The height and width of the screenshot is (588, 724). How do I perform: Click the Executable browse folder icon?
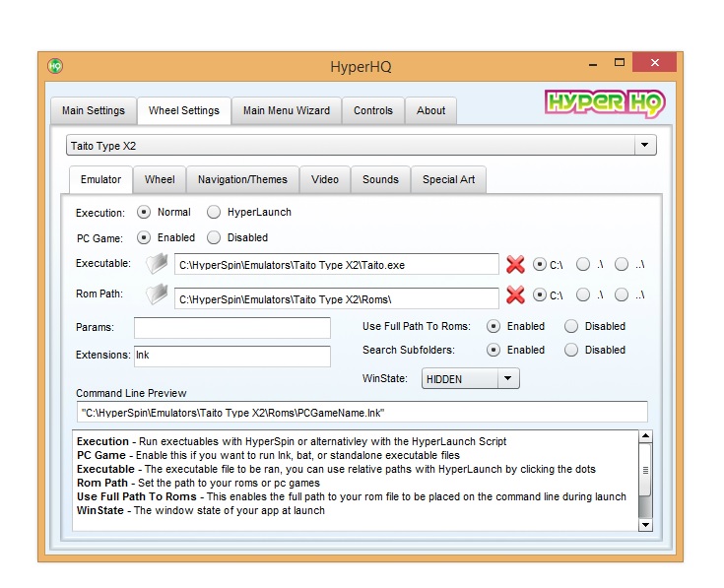point(157,264)
